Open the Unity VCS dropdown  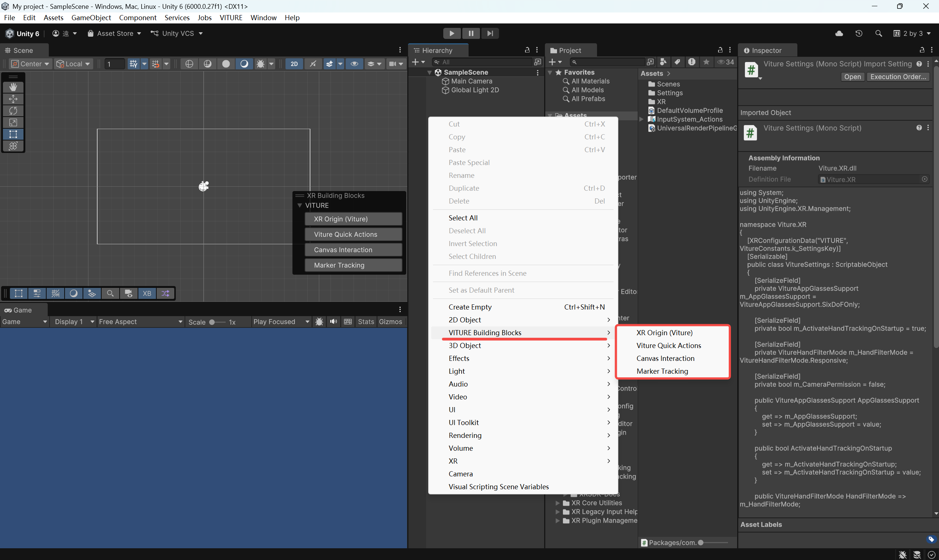tap(177, 33)
